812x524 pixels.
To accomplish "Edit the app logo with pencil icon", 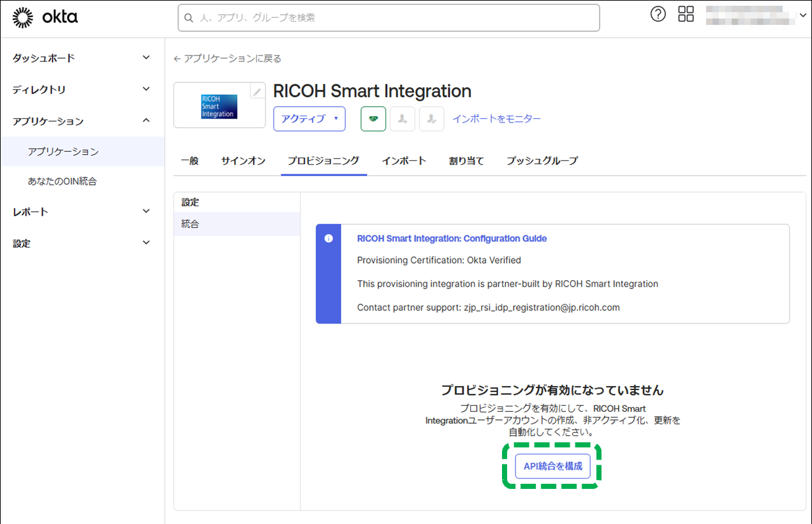I will [x=257, y=91].
